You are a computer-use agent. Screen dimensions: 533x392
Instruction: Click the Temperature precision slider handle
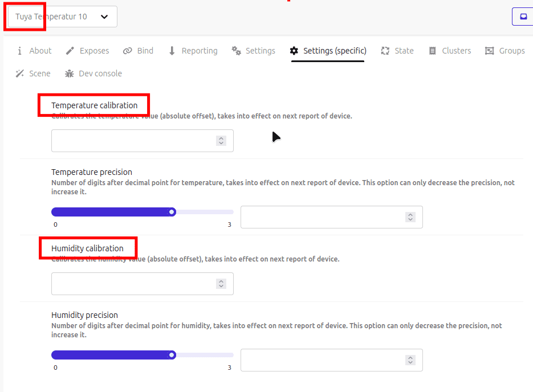coord(172,212)
